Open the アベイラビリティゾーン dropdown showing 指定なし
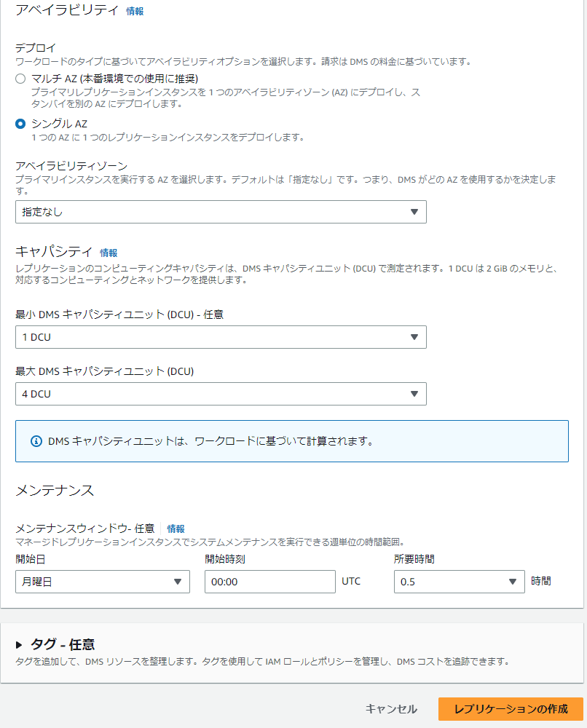This screenshot has width=587, height=728. point(221,212)
